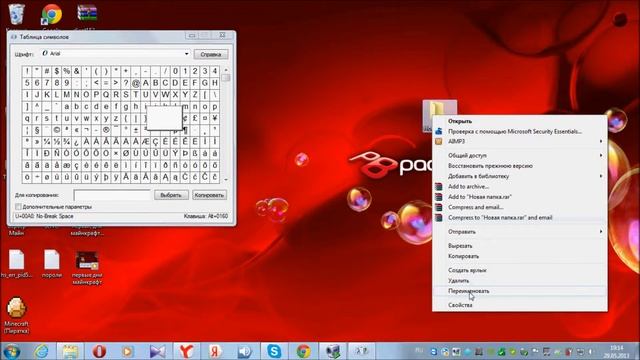Click the Для копирования text field
Screen dimensions: 640x360
(112, 195)
